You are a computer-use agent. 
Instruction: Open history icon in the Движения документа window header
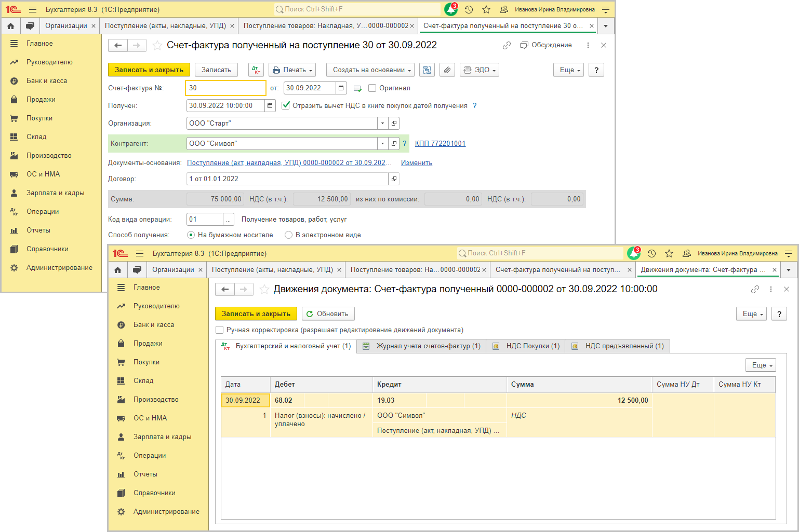[x=651, y=253]
